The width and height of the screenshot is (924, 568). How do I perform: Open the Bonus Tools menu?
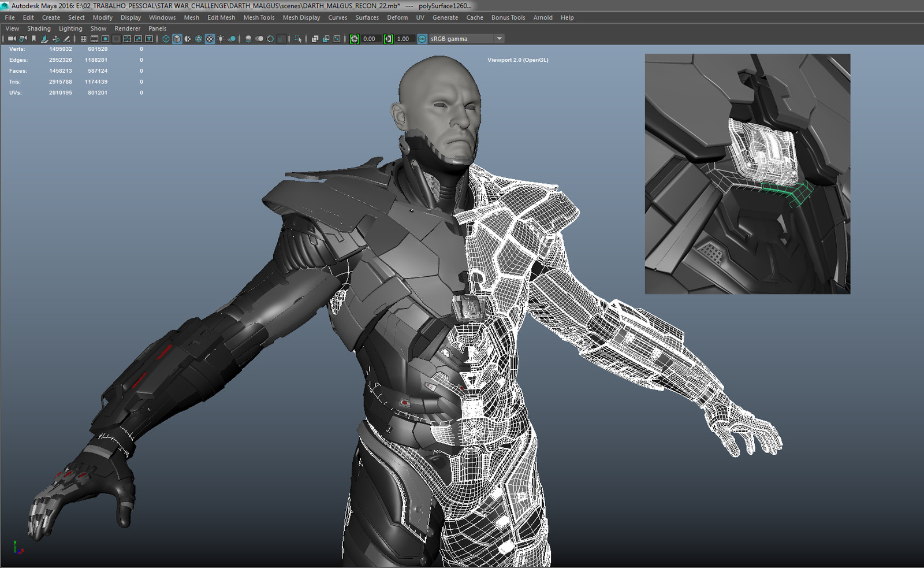coord(508,17)
